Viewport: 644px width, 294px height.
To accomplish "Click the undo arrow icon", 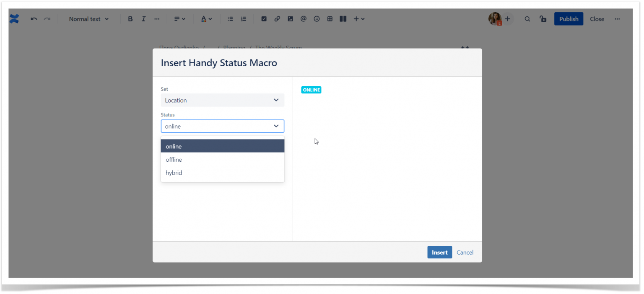I will point(34,18).
